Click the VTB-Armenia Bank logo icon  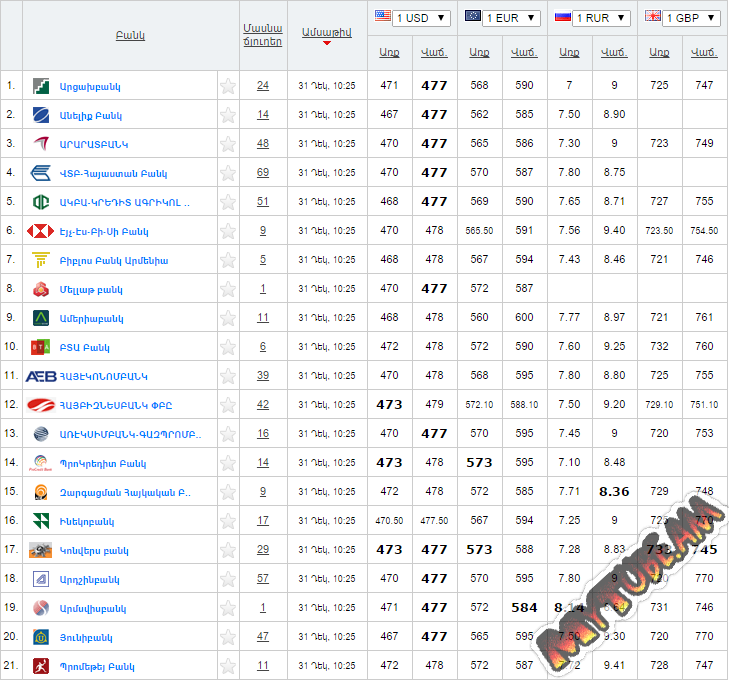tap(40, 173)
